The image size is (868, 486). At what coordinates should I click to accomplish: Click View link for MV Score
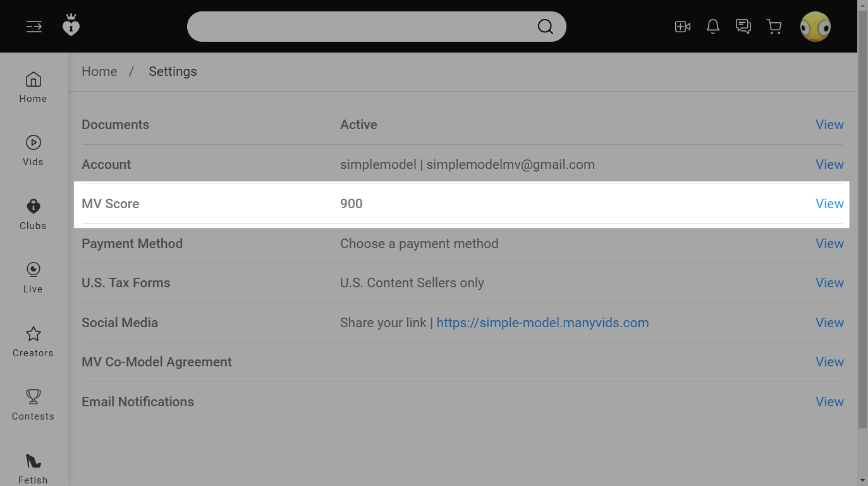point(829,204)
